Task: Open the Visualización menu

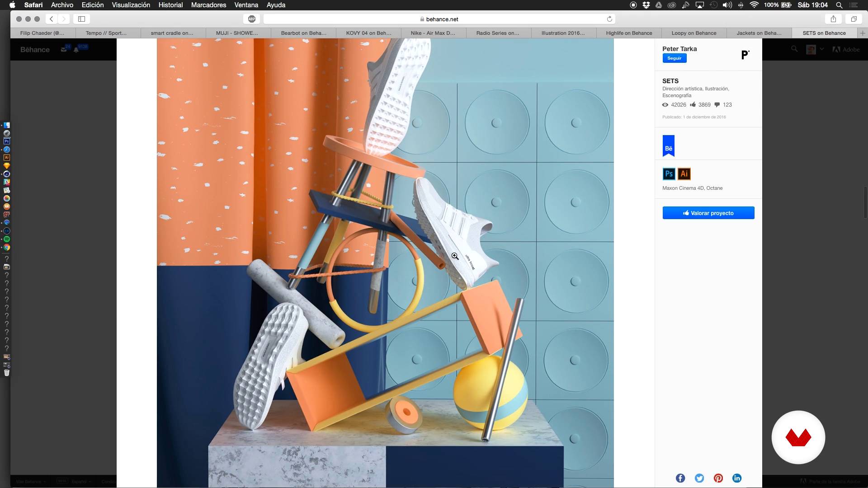Action: 131,5
